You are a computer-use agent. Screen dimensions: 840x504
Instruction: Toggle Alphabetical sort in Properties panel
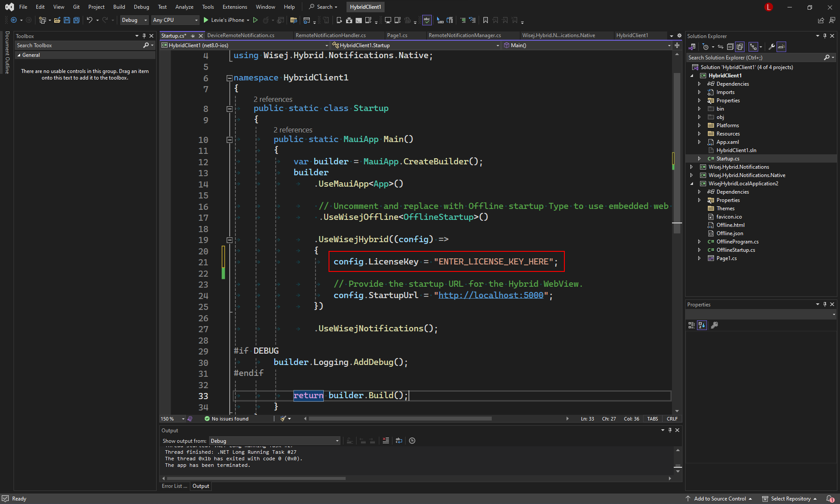pyautogui.click(x=702, y=325)
